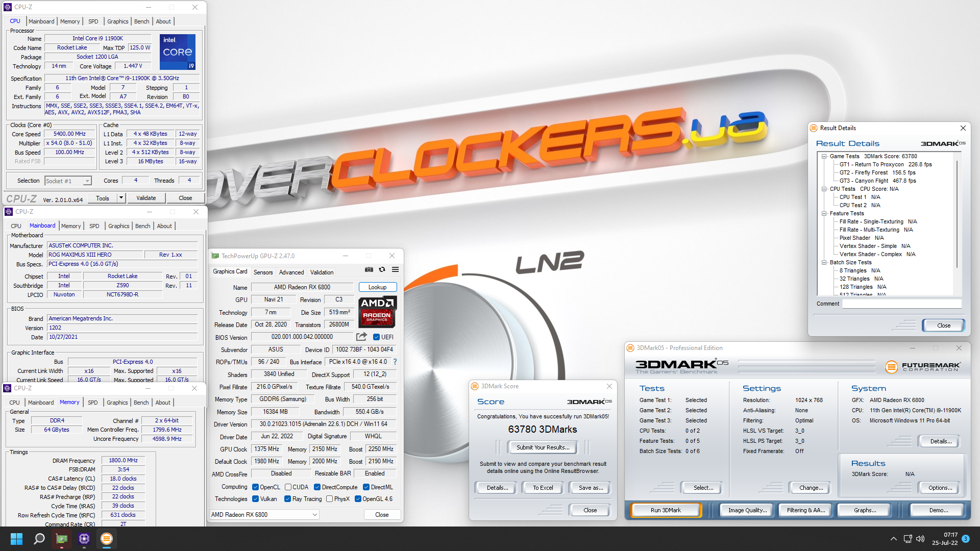The image size is (980, 551).
Task: Collapse Feature Tests tree node
Action: [824, 213]
